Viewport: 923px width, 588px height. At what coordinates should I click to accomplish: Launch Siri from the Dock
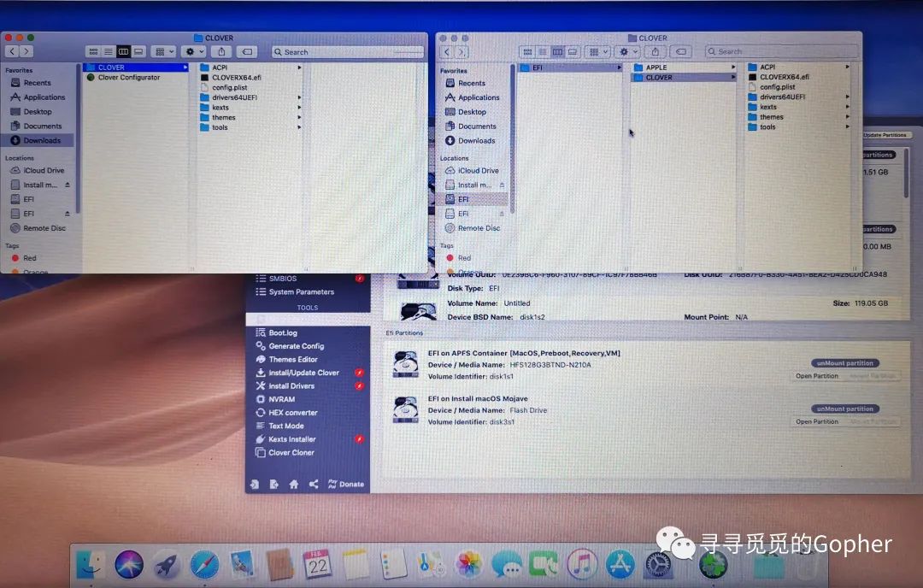point(129,564)
